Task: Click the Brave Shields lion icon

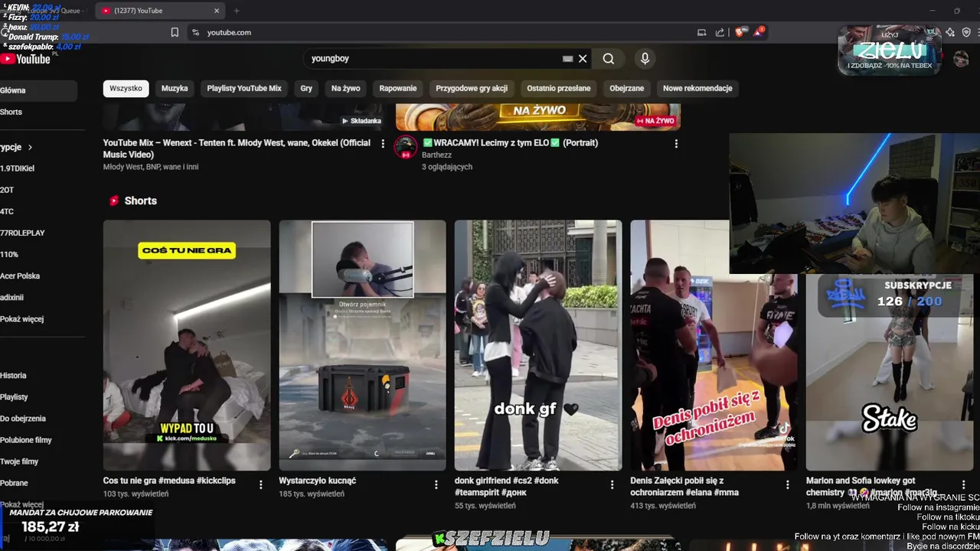Action: [739, 32]
